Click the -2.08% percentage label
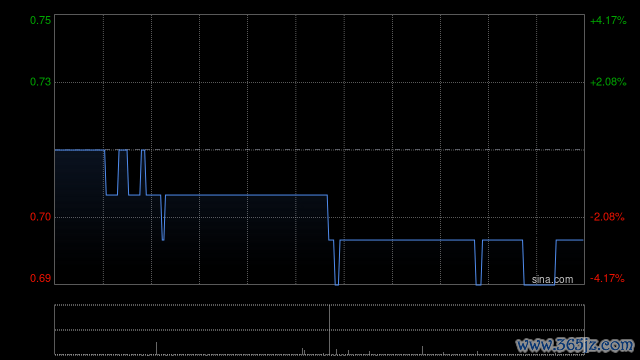 [607, 217]
